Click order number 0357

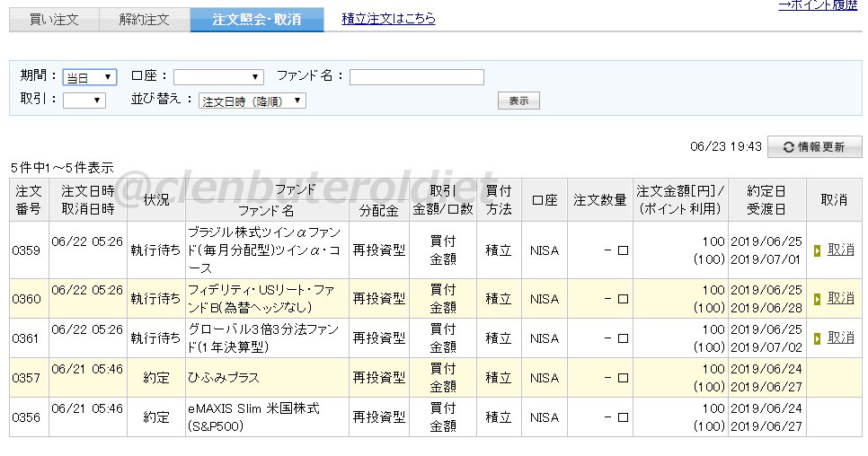click(26, 378)
